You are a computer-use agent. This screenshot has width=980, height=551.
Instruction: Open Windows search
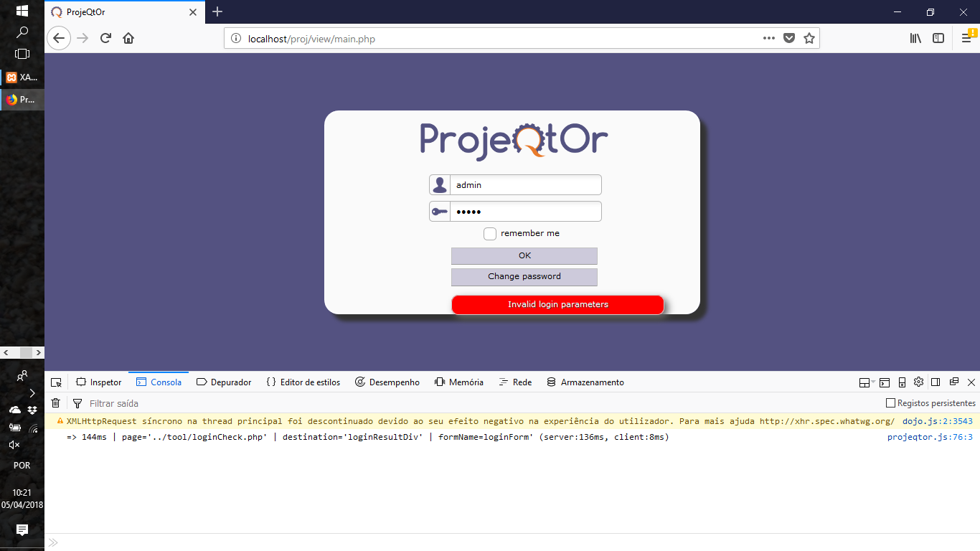pyautogui.click(x=22, y=32)
